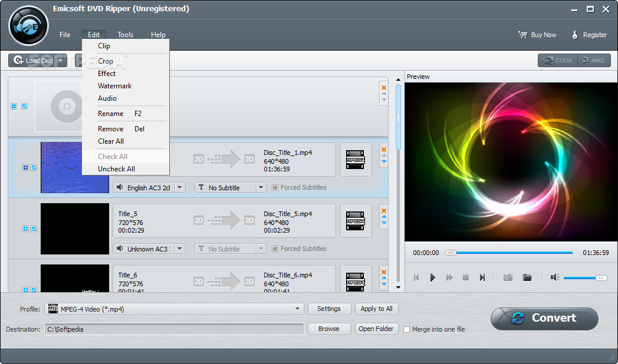Click MPEG4 format icon for Disc_Title_6

click(356, 282)
